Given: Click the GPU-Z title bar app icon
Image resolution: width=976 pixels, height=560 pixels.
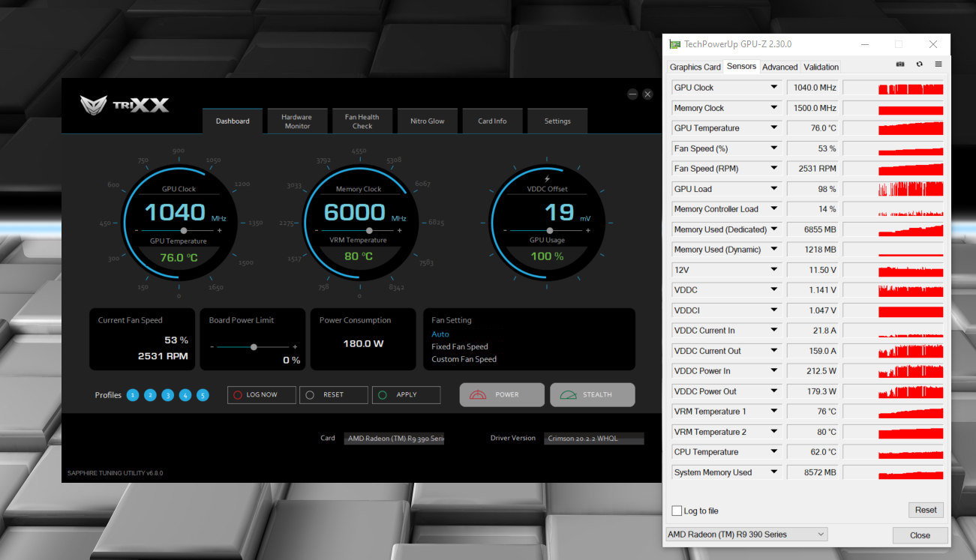Looking at the screenshot, I should pos(675,44).
